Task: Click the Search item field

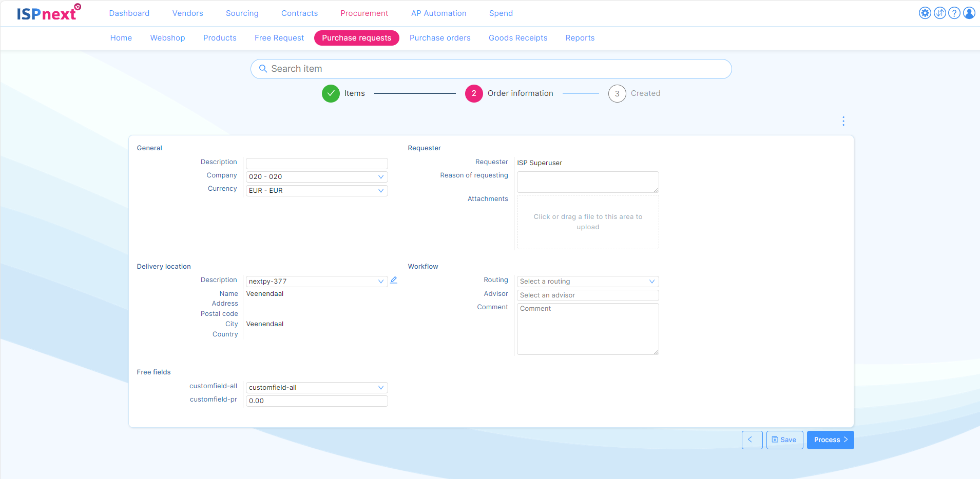Action: tap(491, 69)
